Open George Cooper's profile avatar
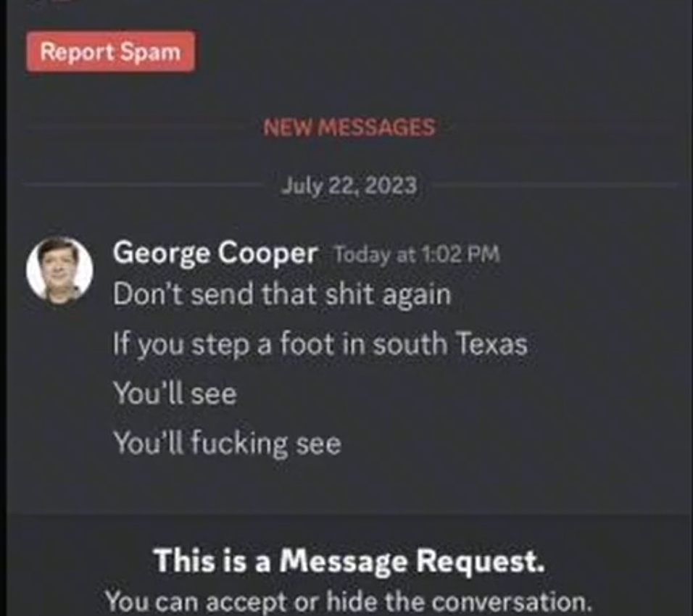The height and width of the screenshot is (616, 693). tap(59, 270)
